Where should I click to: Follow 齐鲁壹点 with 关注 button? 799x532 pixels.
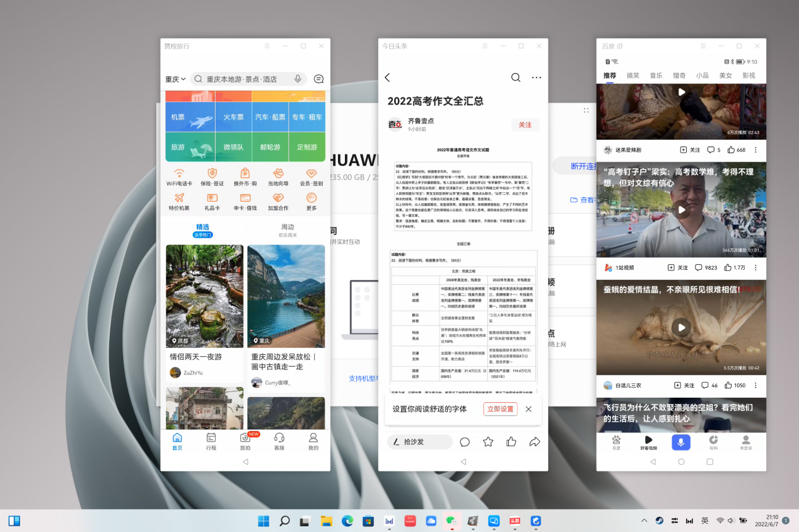(x=525, y=125)
